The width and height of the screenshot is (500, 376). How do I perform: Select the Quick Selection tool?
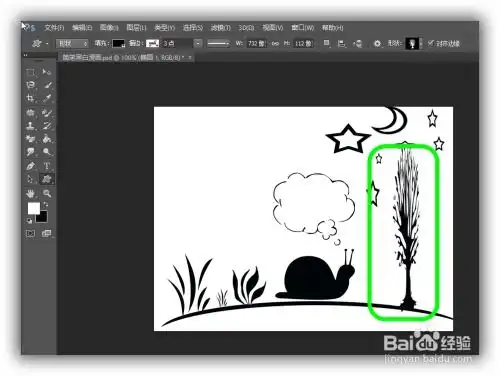pyautogui.click(x=47, y=85)
